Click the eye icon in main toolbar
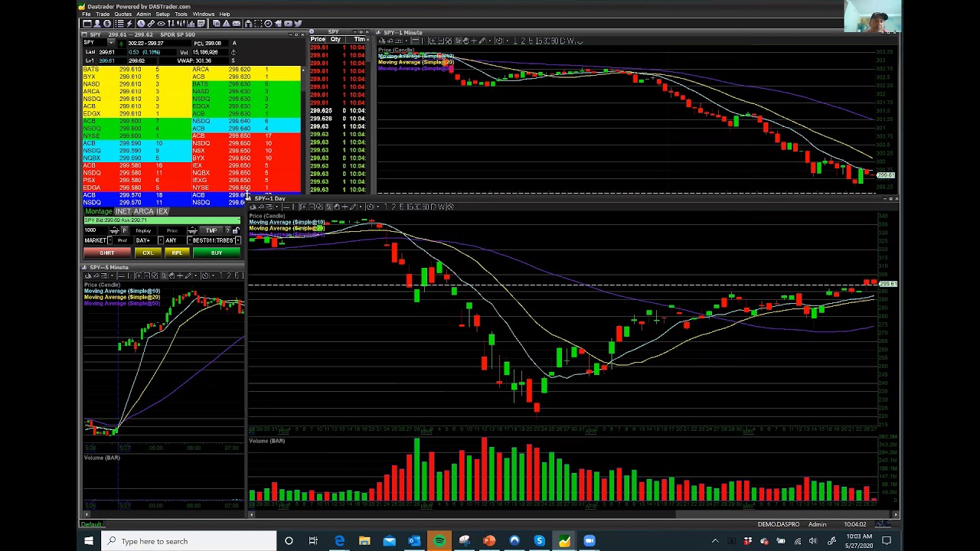 click(x=161, y=24)
